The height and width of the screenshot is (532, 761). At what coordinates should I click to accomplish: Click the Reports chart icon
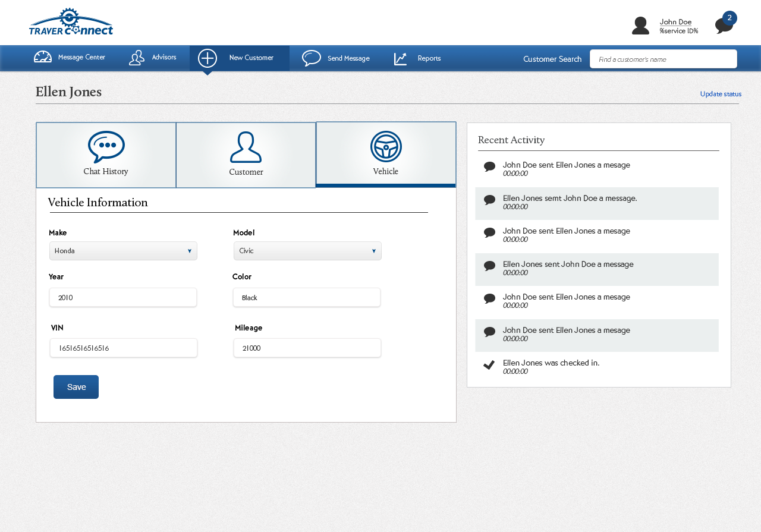[401, 58]
